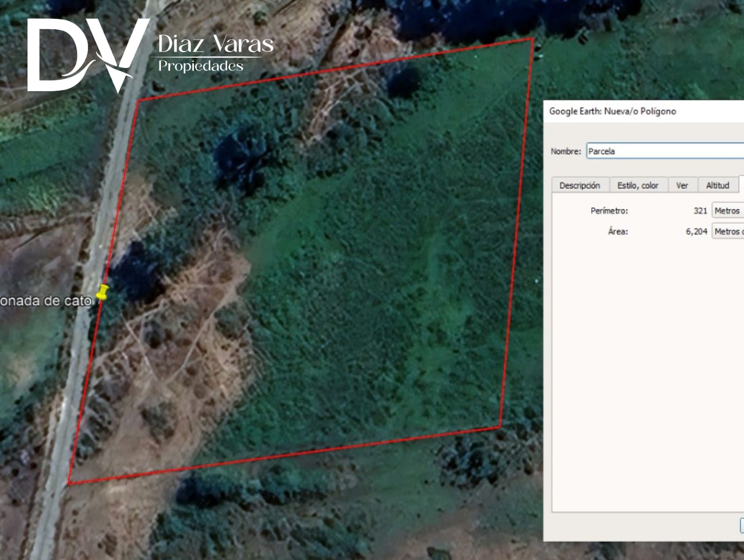Go to the Altitud tab
This screenshot has height=560, width=744.
click(x=717, y=185)
